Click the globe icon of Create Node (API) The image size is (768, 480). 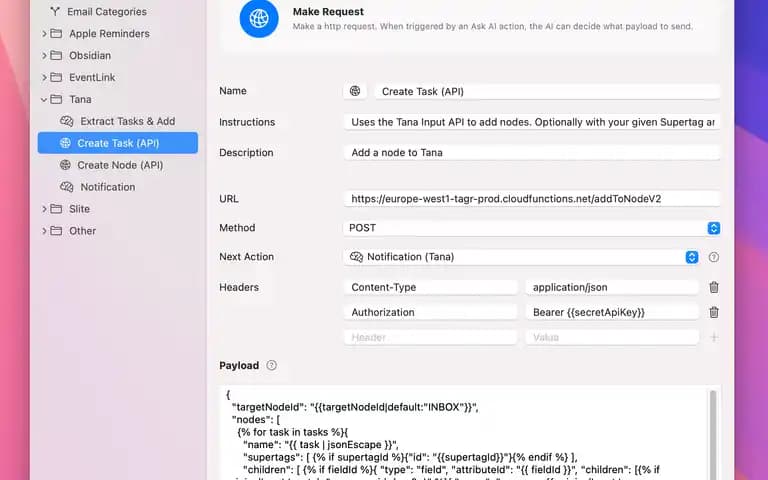pyautogui.click(x=65, y=165)
